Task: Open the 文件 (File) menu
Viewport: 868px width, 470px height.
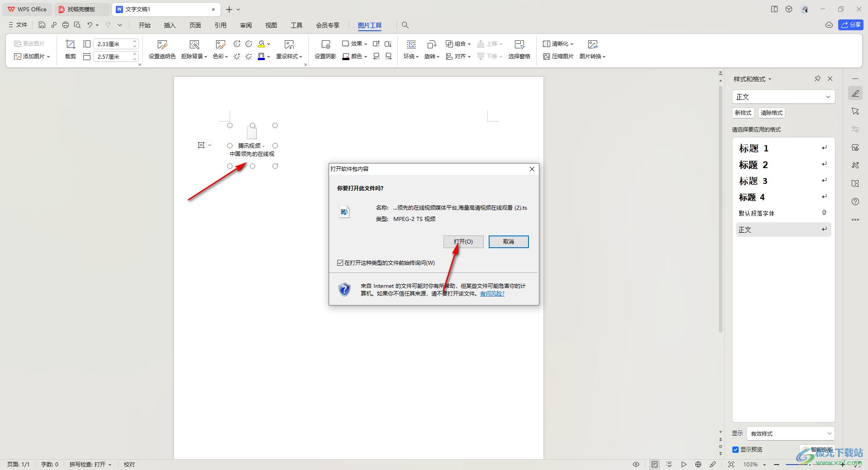Action: coord(18,25)
